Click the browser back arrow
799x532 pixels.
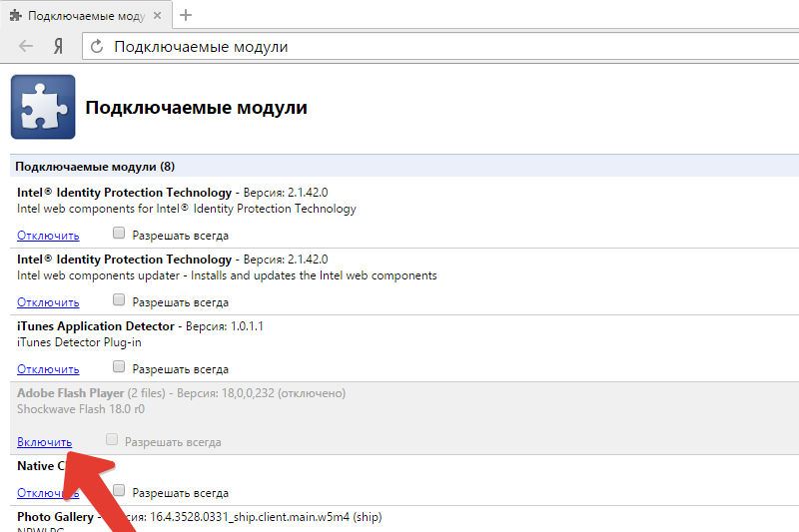click(26, 46)
